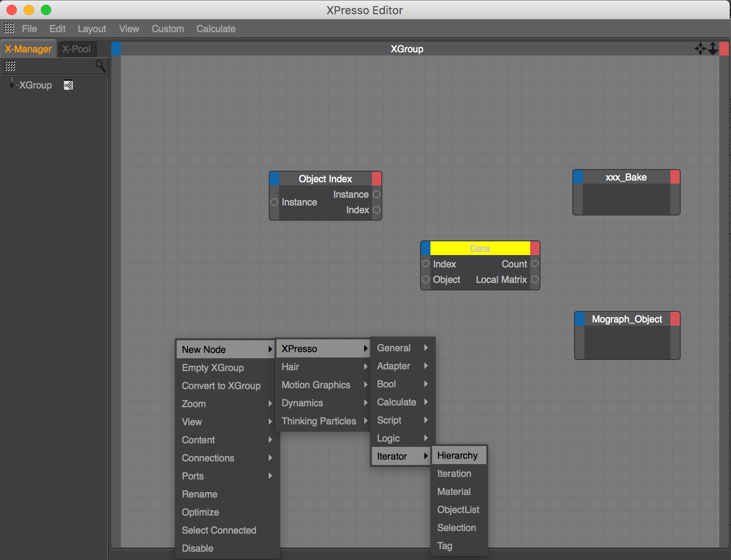This screenshot has width=731, height=560.
Task: Click the red output corner of Data node
Action: point(535,248)
